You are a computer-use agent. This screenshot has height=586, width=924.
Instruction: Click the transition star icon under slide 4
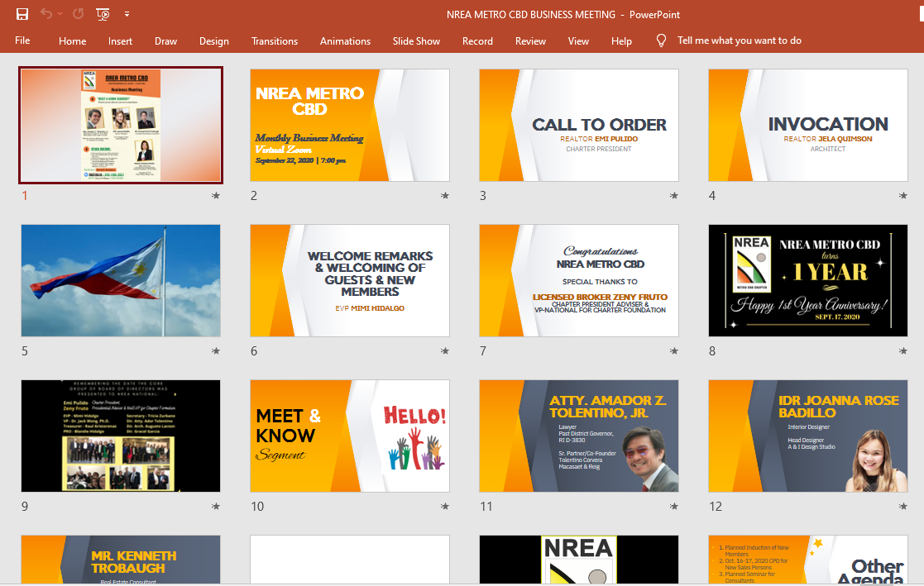[x=903, y=196]
